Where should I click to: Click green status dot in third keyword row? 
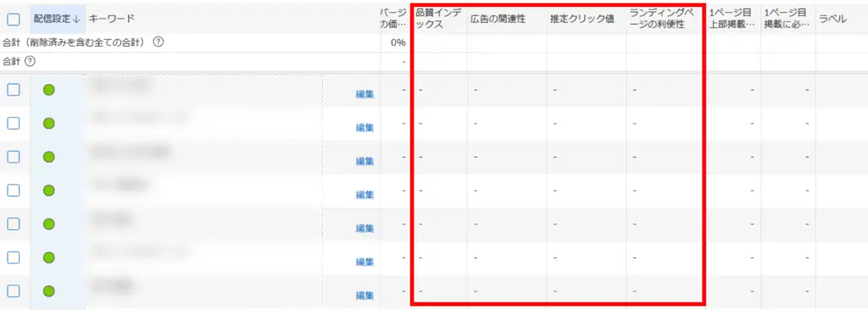[x=48, y=157]
